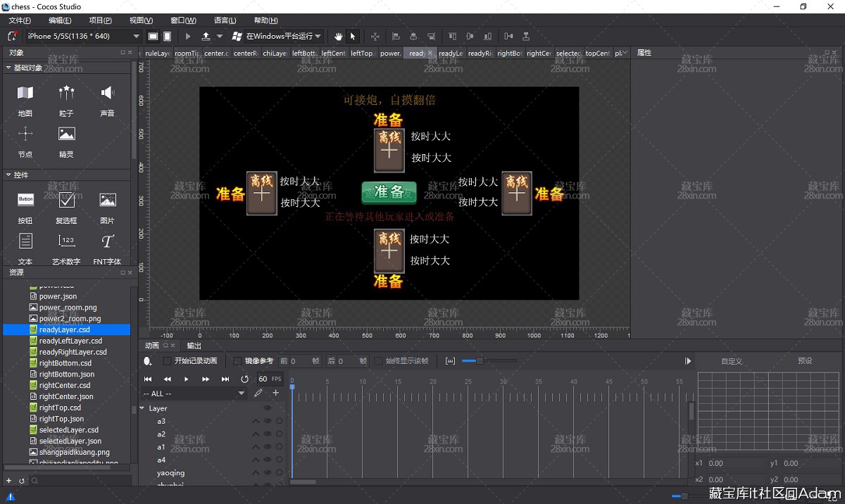Select the Map object icon
Image resolution: width=845 pixels, height=504 pixels.
25,99
